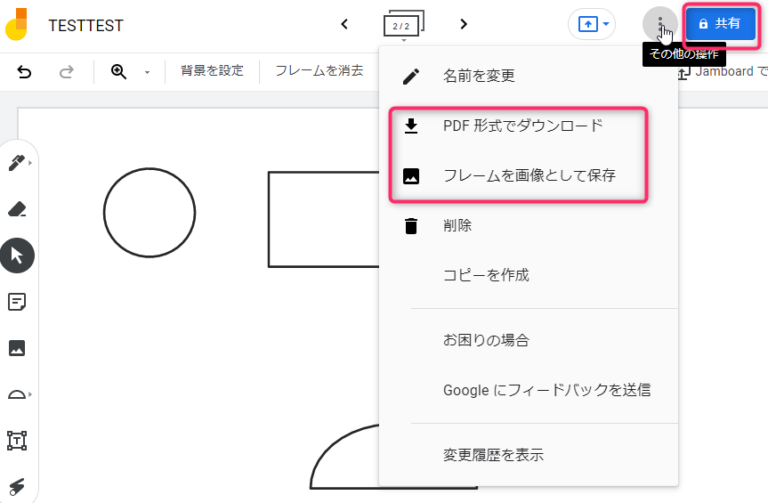Select the Eraser tool

pyautogui.click(x=17, y=209)
